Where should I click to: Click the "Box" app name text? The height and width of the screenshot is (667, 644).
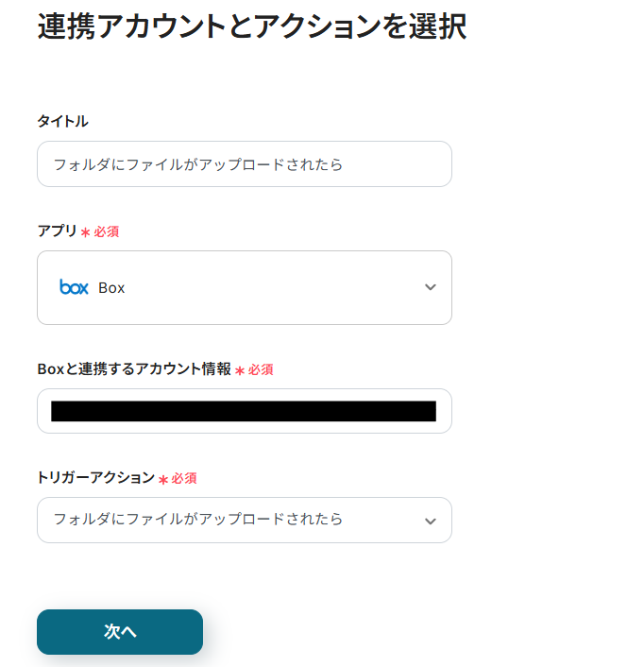[111, 288]
